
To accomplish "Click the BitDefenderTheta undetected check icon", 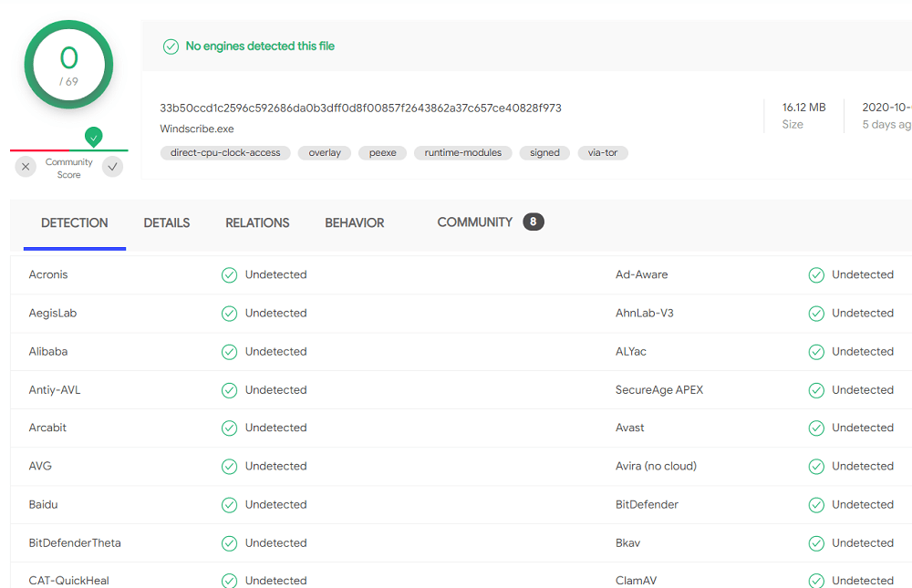I will pos(229,543).
